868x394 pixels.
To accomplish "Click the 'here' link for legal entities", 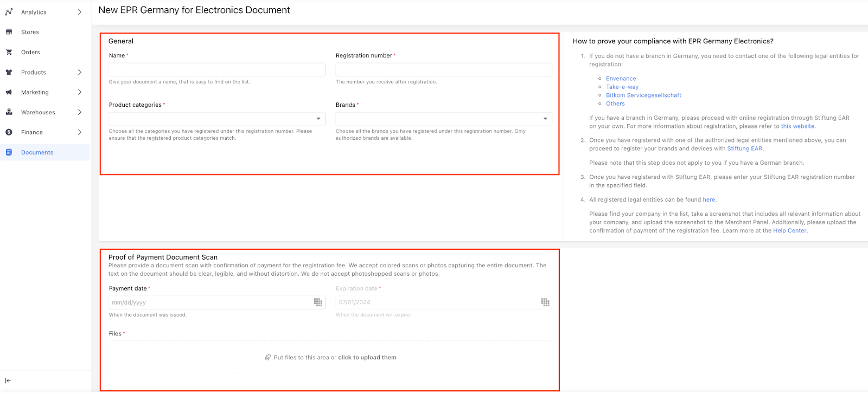I will coord(709,199).
